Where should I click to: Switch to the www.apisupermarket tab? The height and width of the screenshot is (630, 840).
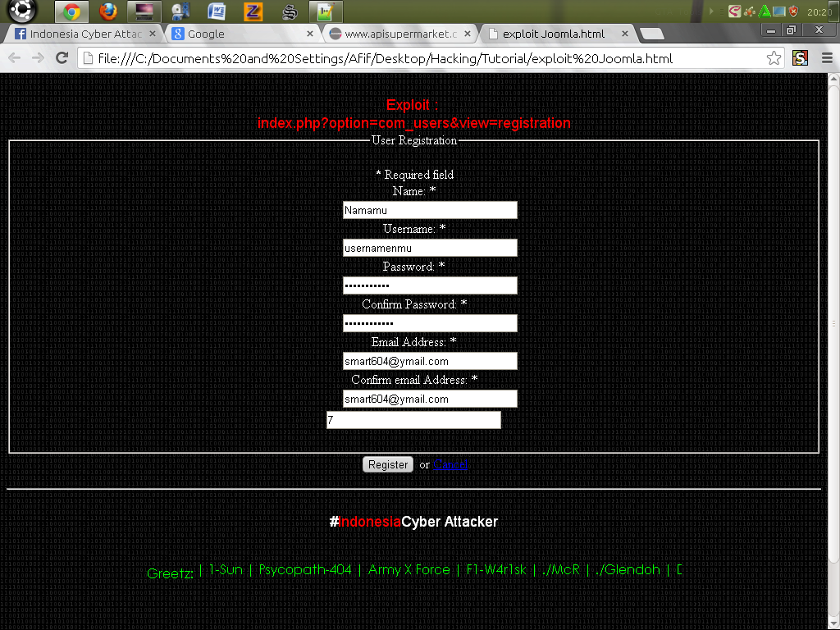(400, 34)
